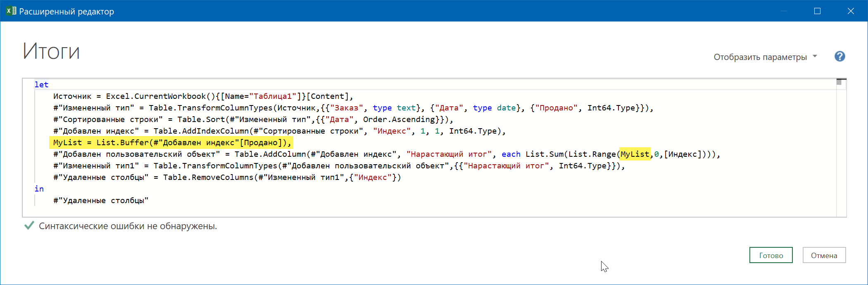Click the green syntax check mark icon
868x285 pixels.
(x=29, y=225)
